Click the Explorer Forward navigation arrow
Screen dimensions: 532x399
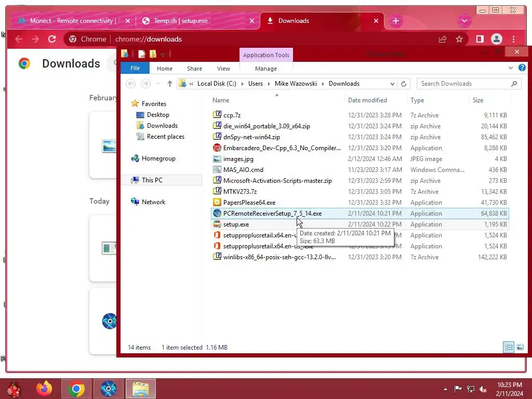coord(145,84)
